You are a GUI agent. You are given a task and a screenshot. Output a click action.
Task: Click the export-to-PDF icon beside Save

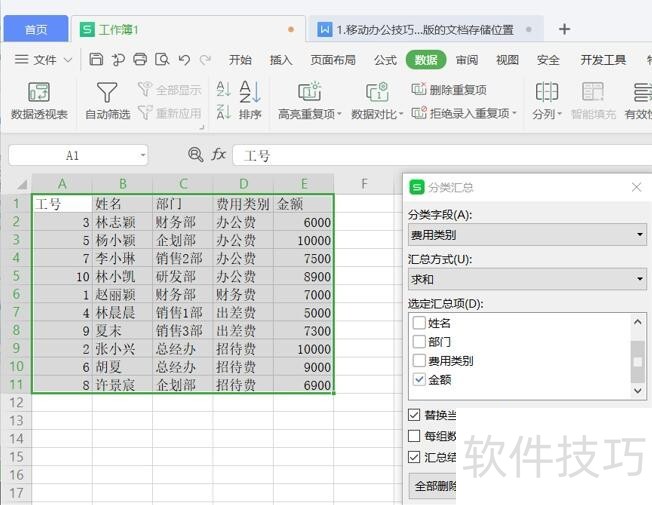coord(118,59)
